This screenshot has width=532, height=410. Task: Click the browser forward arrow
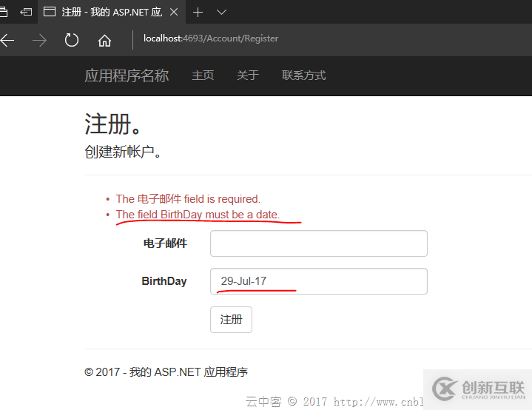pyautogui.click(x=39, y=41)
